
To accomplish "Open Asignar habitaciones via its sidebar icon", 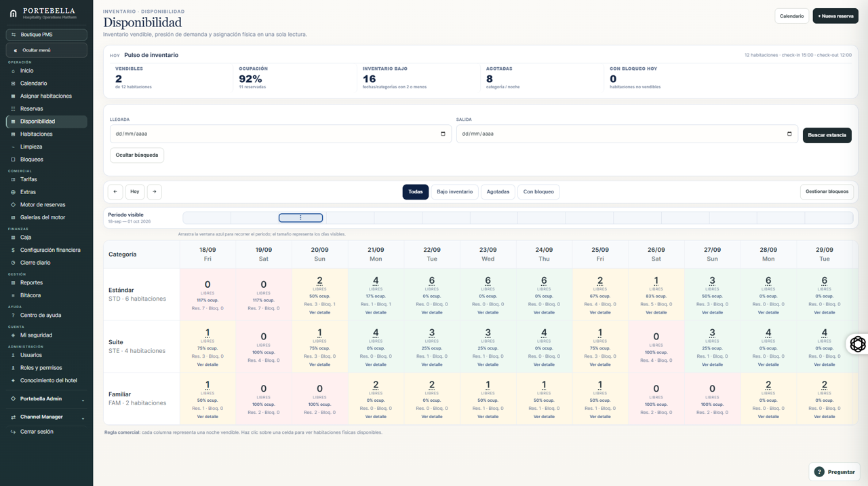I will coord(13,96).
